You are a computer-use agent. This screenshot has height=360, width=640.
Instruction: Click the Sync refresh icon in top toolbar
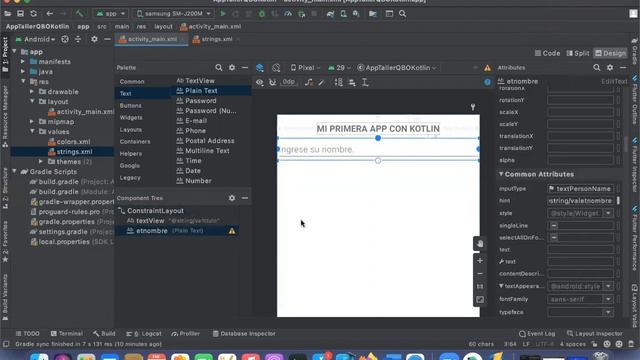coord(33,13)
